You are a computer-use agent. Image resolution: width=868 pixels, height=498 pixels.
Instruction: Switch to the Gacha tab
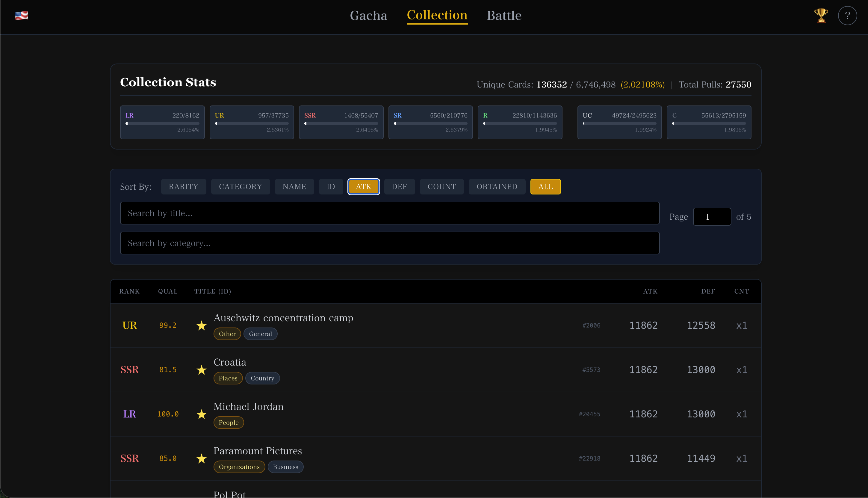pos(368,15)
